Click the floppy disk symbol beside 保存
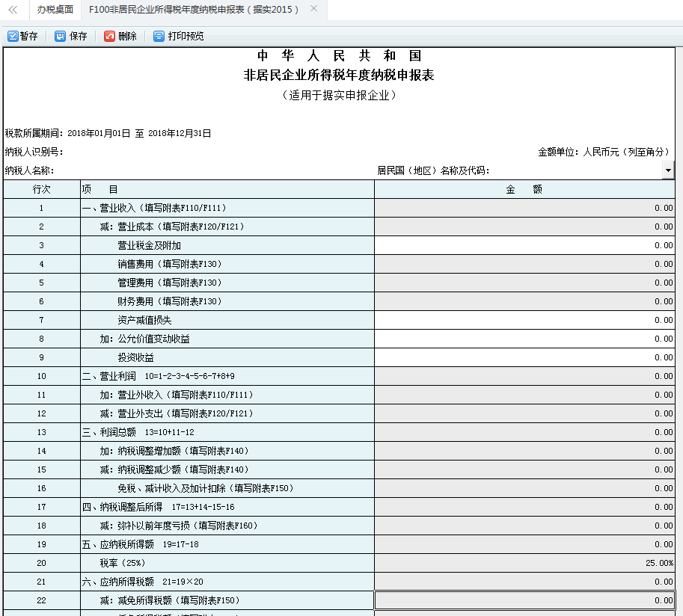The height and width of the screenshot is (616, 683). pos(59,35)
